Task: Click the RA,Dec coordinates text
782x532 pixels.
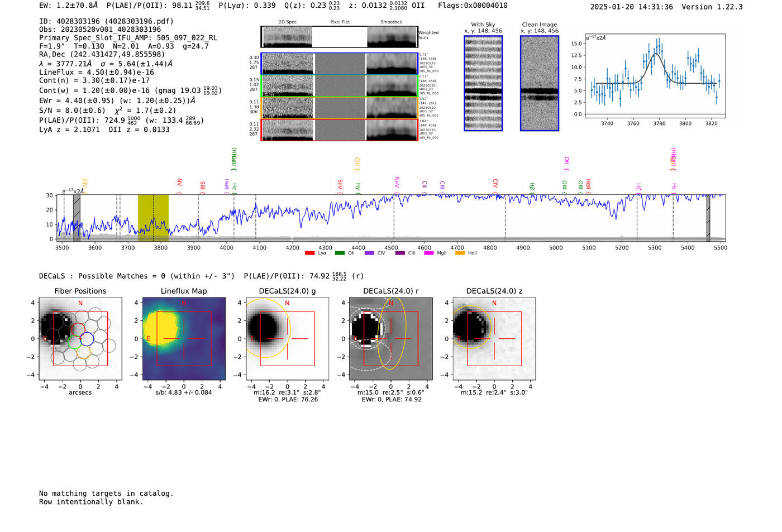Action: (102, 54)
